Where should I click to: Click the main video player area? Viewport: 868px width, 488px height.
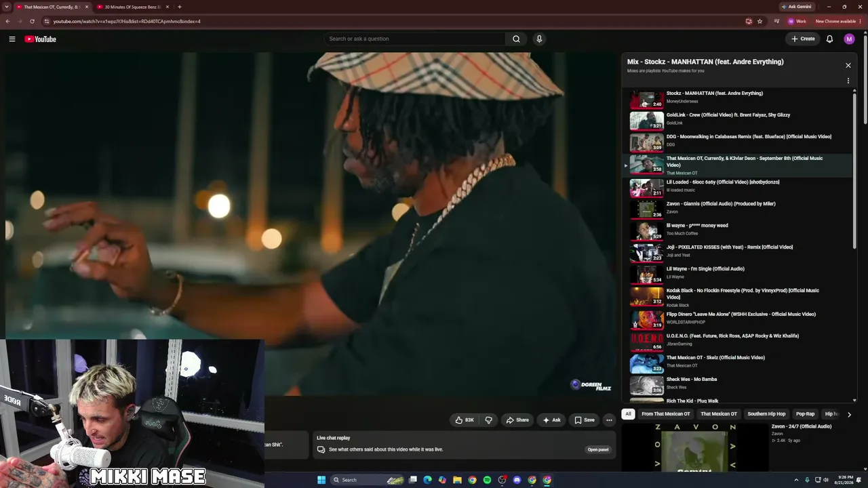click(311, 224)
